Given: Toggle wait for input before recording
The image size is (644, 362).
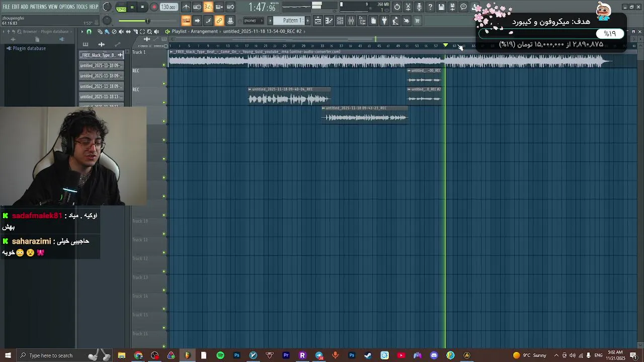Looking at the screenshot, I should tap(197, 7).
